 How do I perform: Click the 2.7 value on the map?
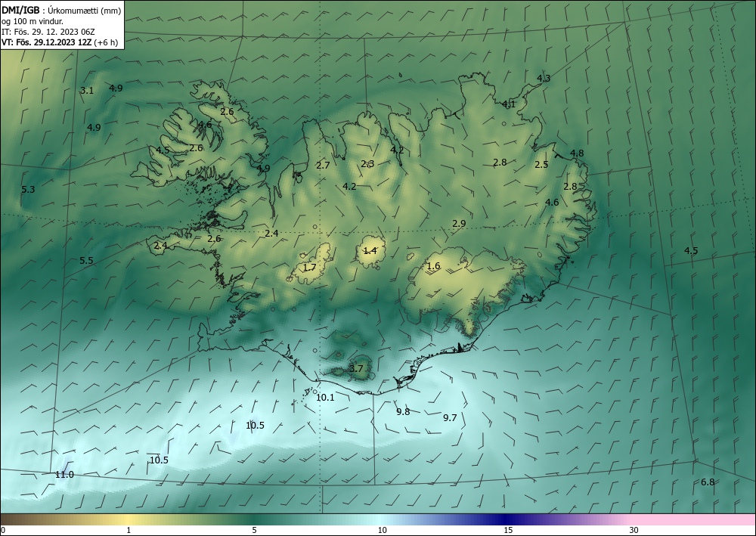tap(323, 166)
